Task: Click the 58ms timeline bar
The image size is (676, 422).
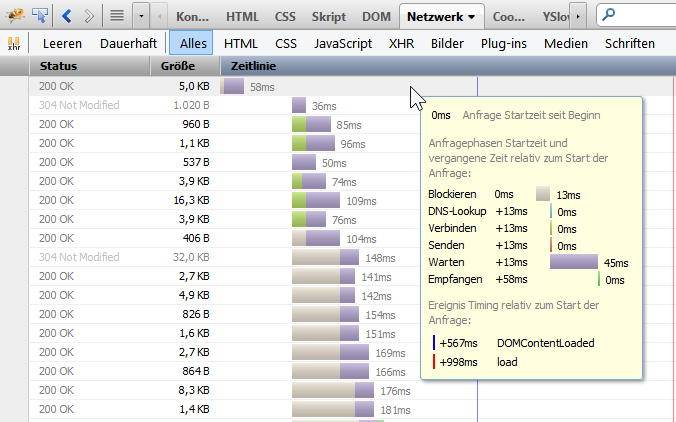Action: click(232, 86)
